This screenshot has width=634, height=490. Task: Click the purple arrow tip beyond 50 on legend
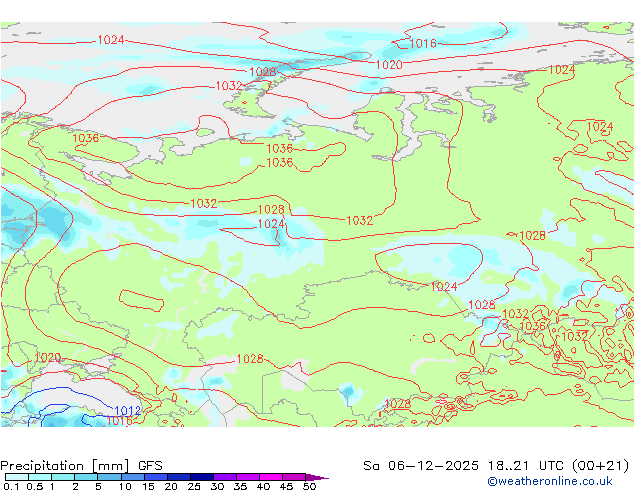(317, 478)
